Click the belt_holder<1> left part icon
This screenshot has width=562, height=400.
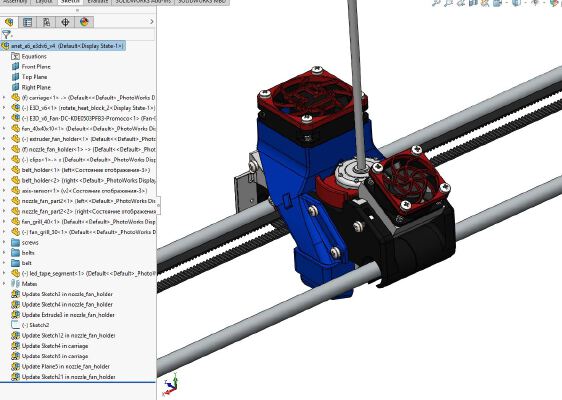tap(15, 170)
